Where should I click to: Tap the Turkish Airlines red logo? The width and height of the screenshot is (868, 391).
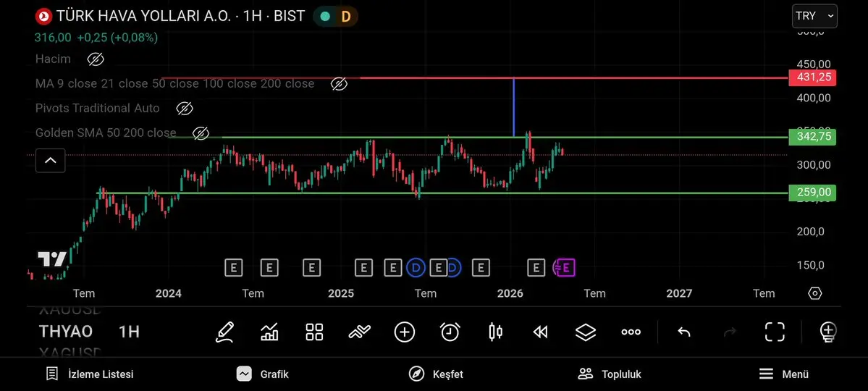tap(43, 16)
